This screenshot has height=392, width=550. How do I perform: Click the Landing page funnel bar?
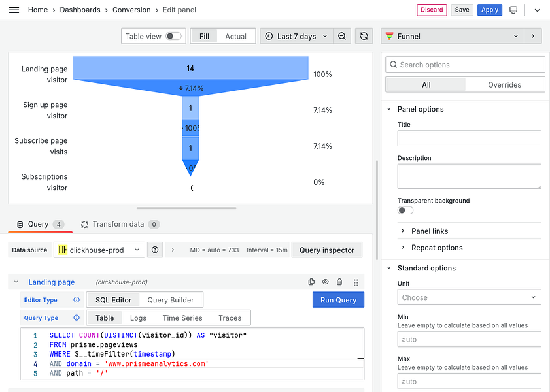tap(190, 68)
